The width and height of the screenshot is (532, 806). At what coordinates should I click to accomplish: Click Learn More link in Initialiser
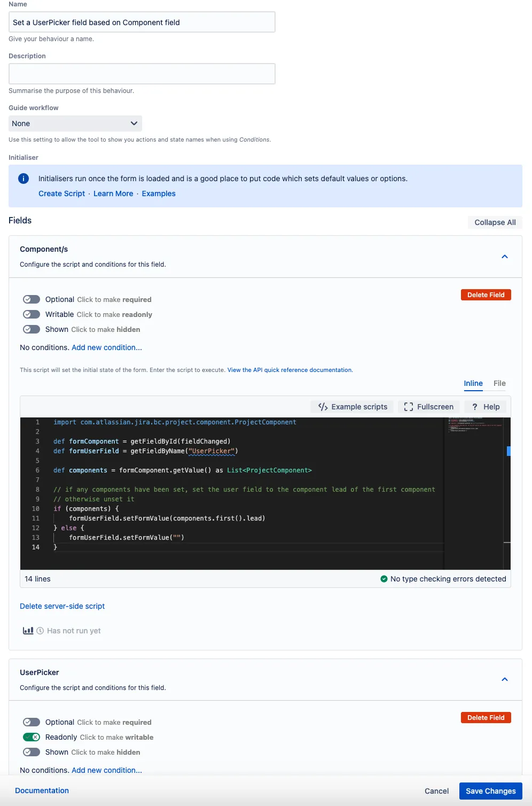[x=113, y=193]
